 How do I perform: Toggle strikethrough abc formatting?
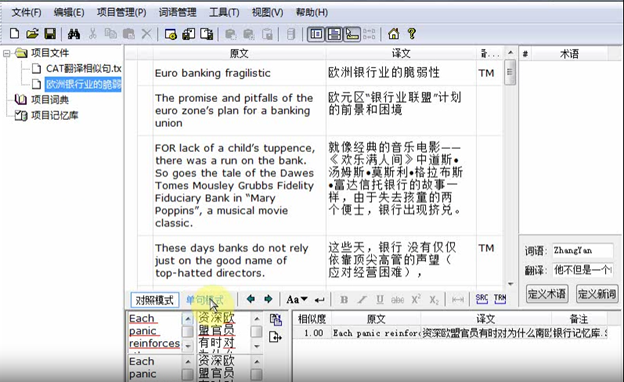[398, 300]
